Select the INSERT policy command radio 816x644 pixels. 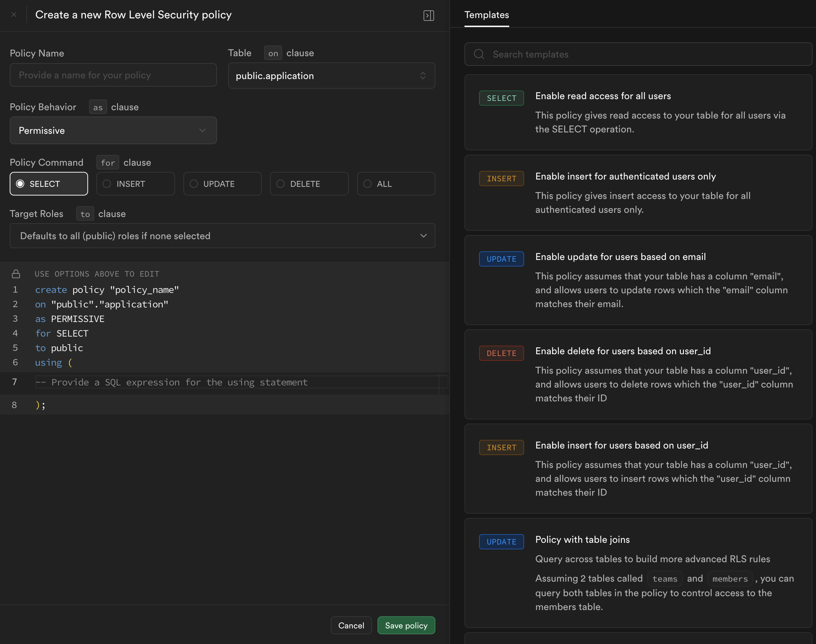tap(136, 184)
